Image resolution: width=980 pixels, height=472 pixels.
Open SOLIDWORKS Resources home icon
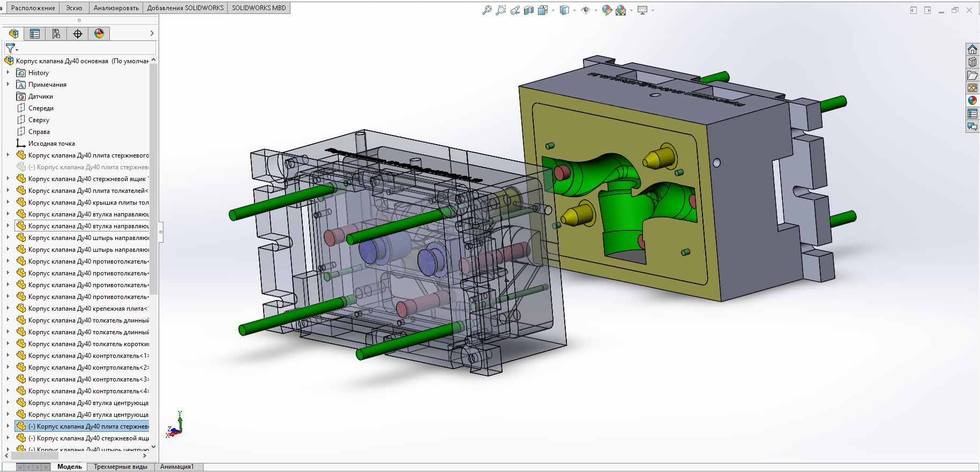pyautogui.click(x=972, y=49)
